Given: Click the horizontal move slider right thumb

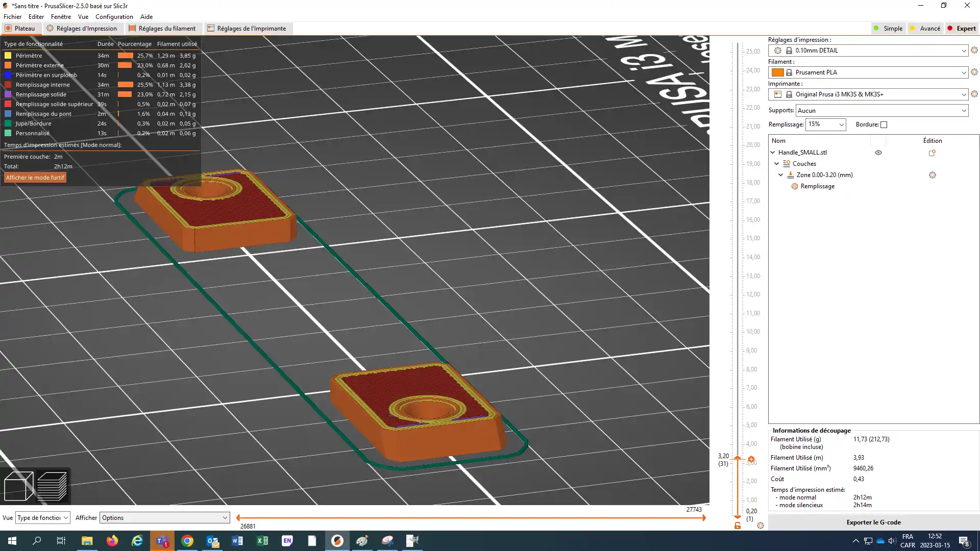Looking at the screenshot, I should (x=704, y=518).
